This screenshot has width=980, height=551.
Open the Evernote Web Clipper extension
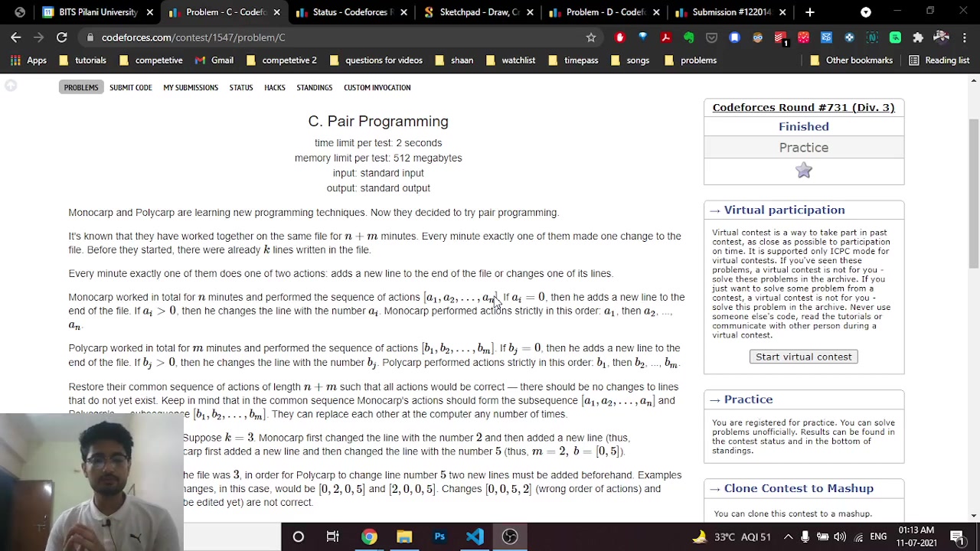coord(688,37)
